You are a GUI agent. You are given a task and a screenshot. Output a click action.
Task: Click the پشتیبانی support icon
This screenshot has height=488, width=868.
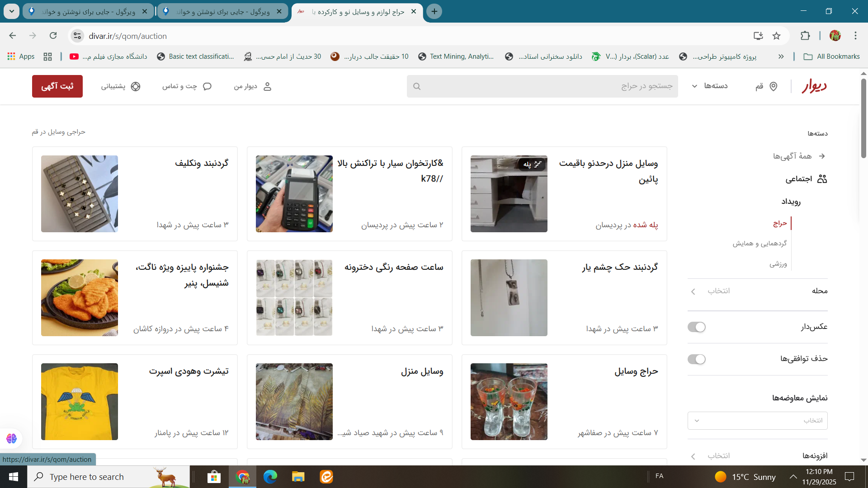(136, 86)
